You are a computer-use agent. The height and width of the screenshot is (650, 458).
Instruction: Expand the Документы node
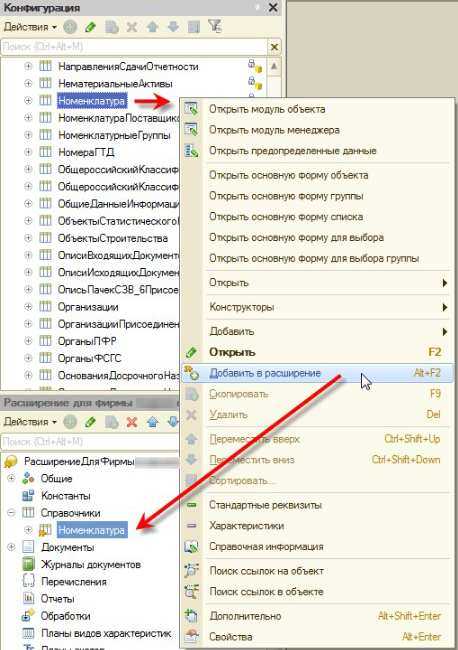click(11, 547)
